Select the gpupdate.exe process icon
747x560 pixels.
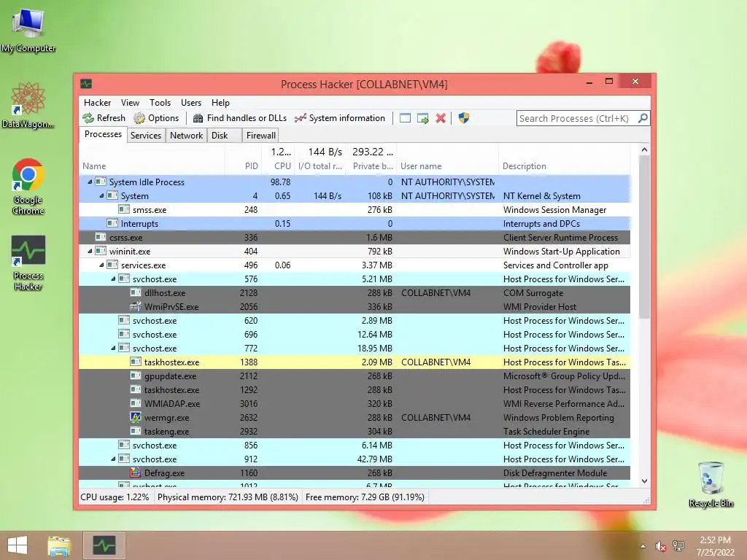coord(135,376)
